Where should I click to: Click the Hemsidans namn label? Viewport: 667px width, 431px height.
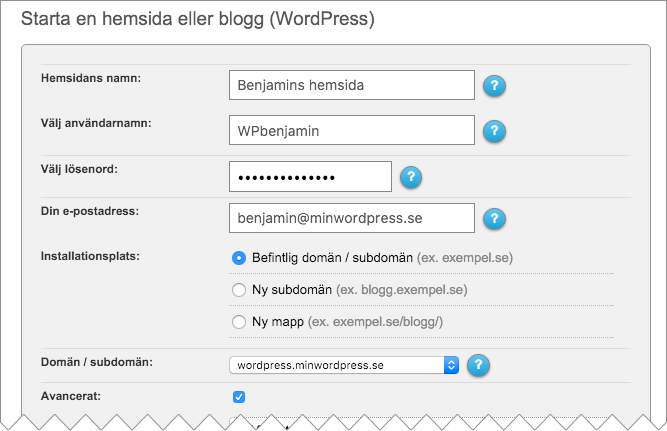[x=91, y=78]
